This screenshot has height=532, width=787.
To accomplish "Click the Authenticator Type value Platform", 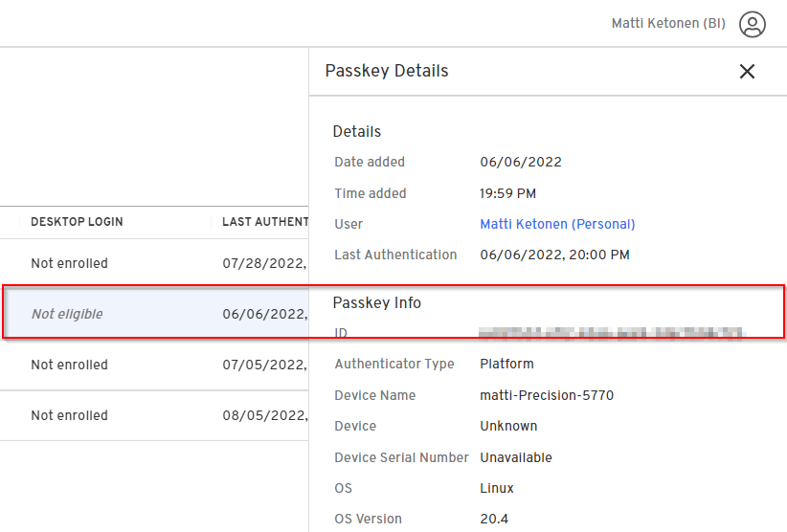I will click(x=506, y=364).
